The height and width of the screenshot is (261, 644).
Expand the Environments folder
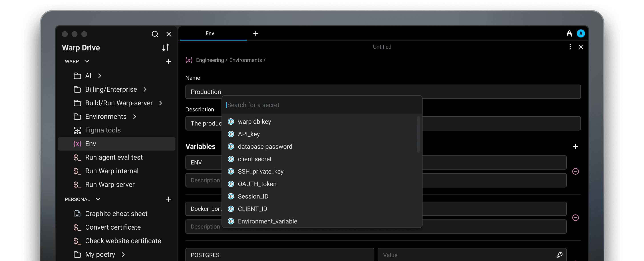pyautogui.click(x=135, y=116)
